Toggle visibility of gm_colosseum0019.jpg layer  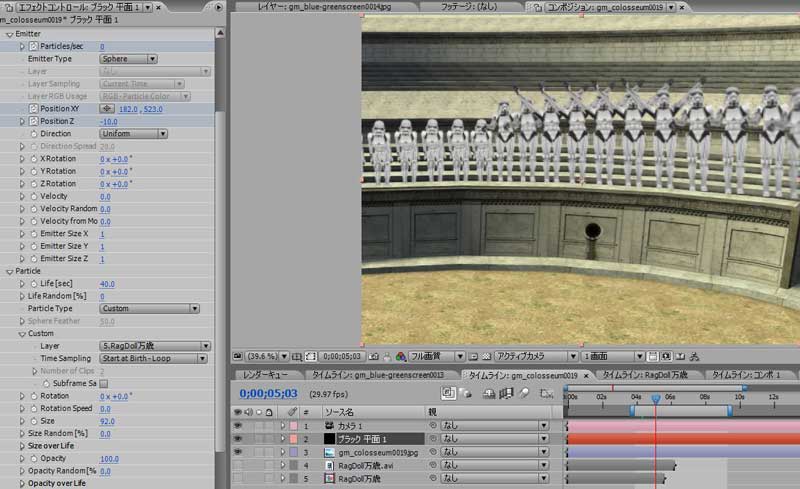[x=240, y=452]
